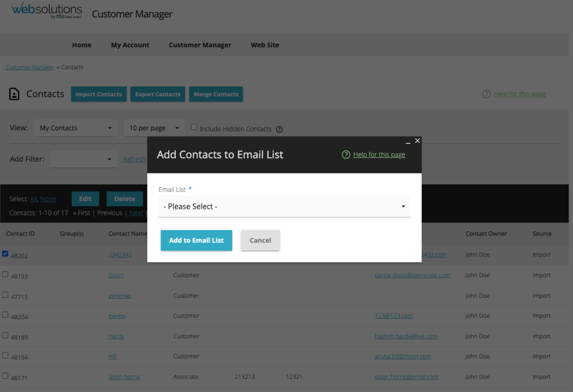Image resolution: width=573 pixels, height=392 pixels.
Task: Open the Add Filter dropdown
Action: point(83,159)
